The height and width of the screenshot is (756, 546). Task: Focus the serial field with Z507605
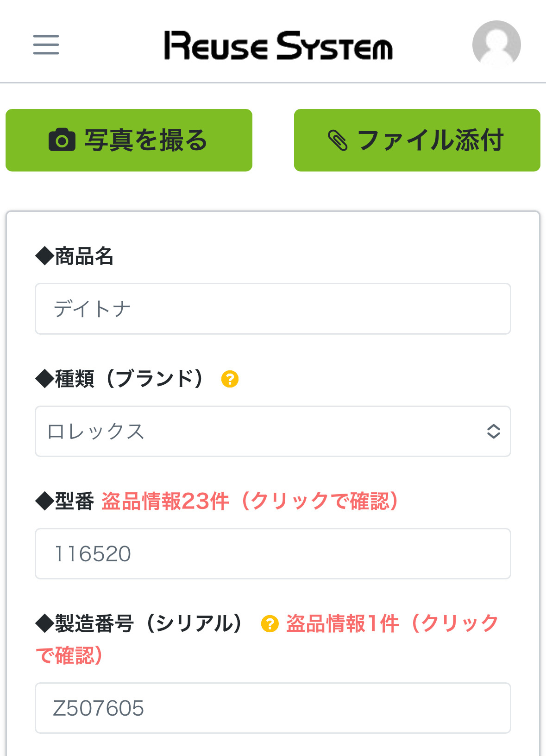[273, 708]
